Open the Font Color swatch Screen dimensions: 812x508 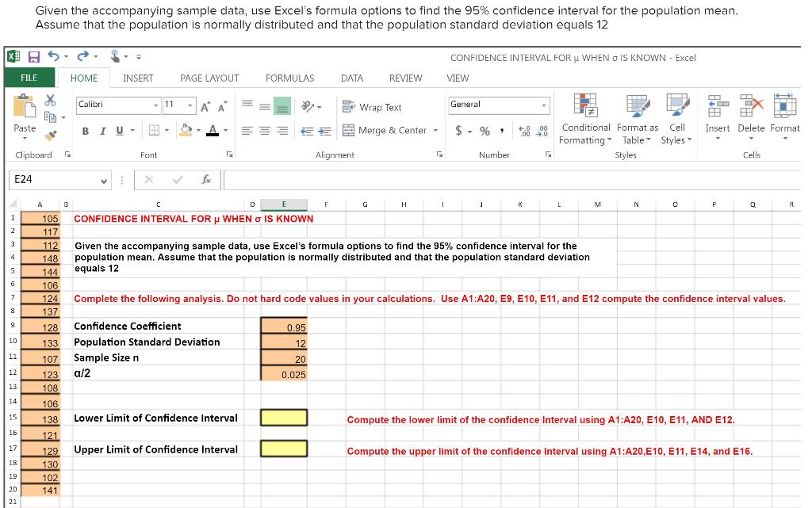coord(212,130)
